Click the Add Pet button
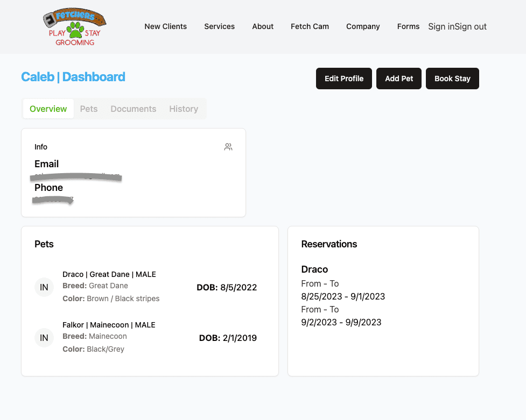The height and width of the screenshot is (420, 526). pos(398,79)
